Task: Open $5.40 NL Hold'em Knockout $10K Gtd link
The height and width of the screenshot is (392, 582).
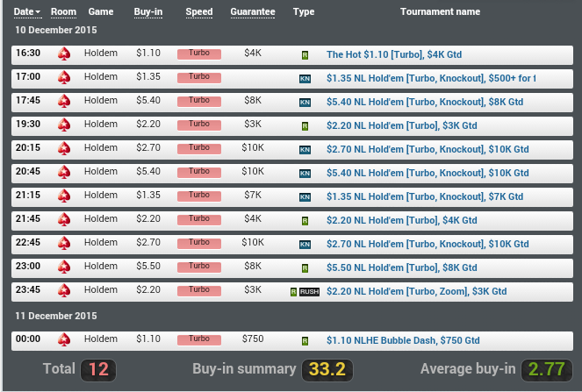Action: [428, 173]
